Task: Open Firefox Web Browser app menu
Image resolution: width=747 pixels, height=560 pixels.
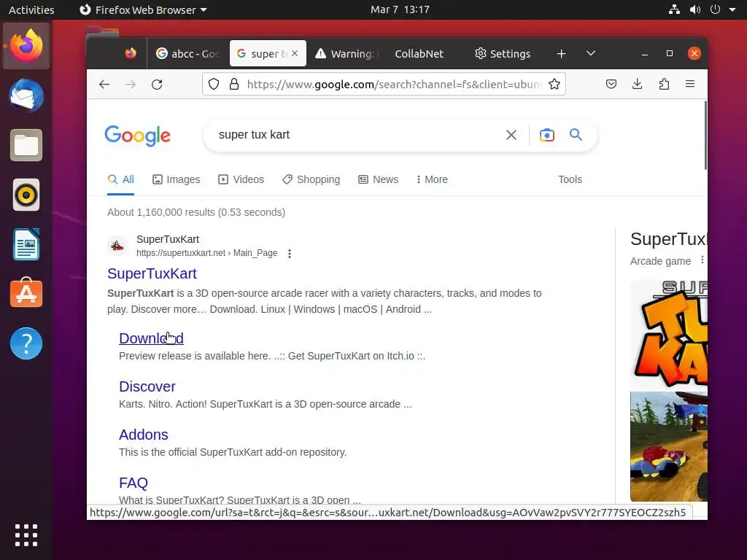Action: click(144, 9)
